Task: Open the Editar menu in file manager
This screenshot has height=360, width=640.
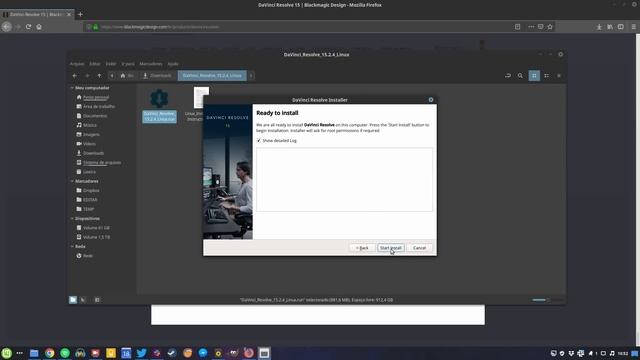Action: click(x=95, y=64)
